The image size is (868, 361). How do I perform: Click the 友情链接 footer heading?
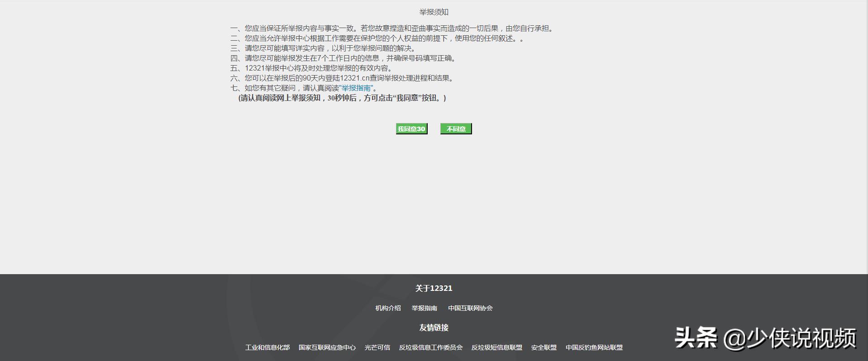tap(434, 328)
